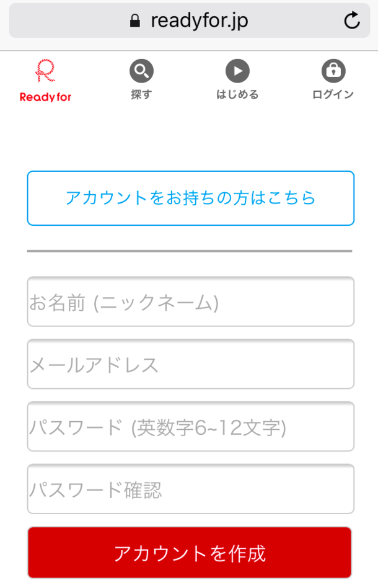Tap the play circle icon
This screenshot has width=378, height=588.
click(237, 71)
